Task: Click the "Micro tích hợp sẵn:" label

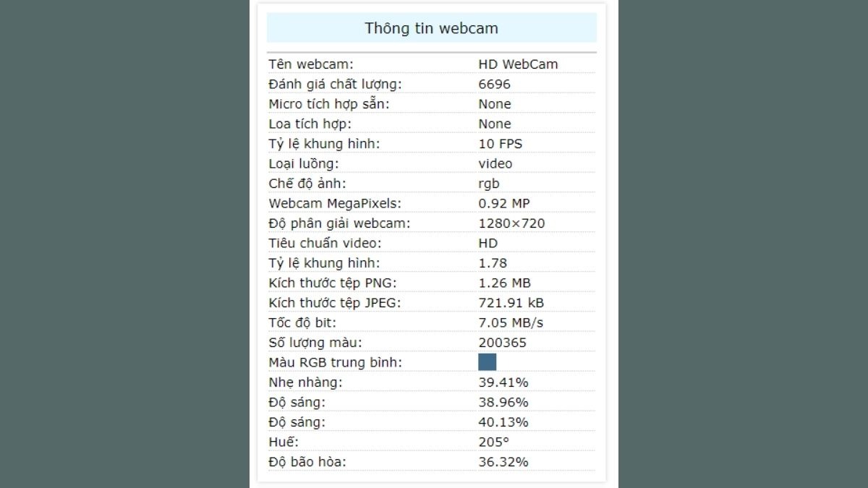Action: click(x=328, y=103)
